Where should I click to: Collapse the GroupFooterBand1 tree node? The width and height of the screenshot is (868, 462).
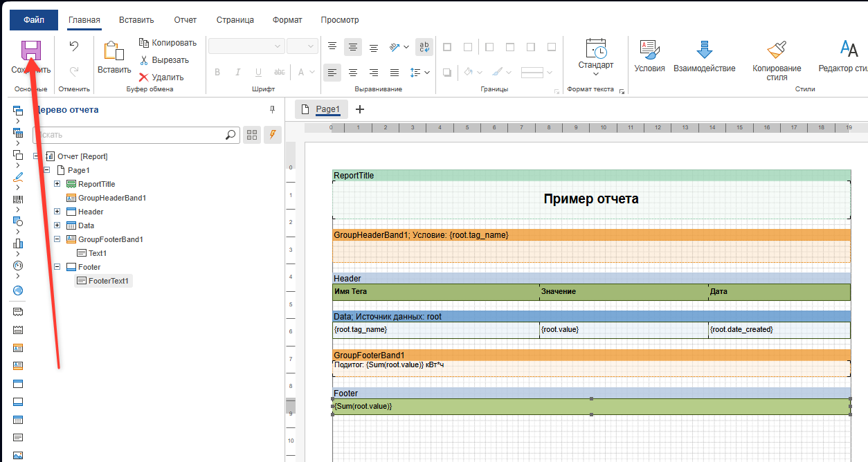(57, 239)
